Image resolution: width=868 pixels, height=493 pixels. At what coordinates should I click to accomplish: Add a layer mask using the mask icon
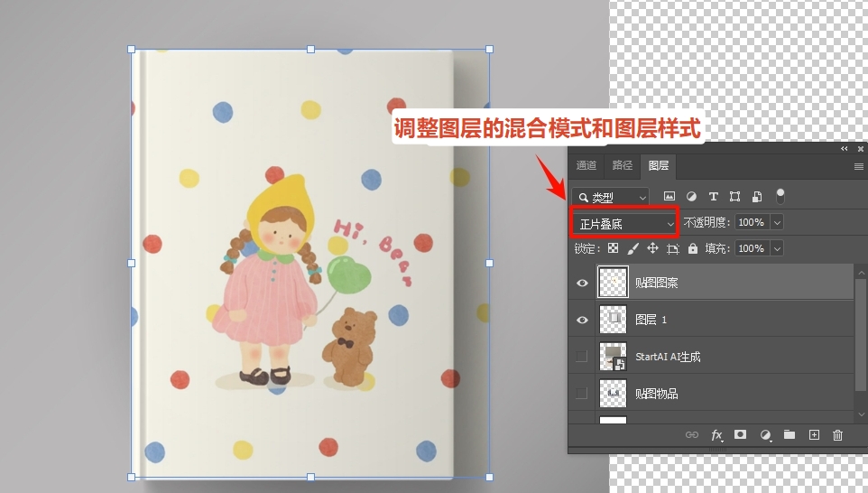click(741, 435)
